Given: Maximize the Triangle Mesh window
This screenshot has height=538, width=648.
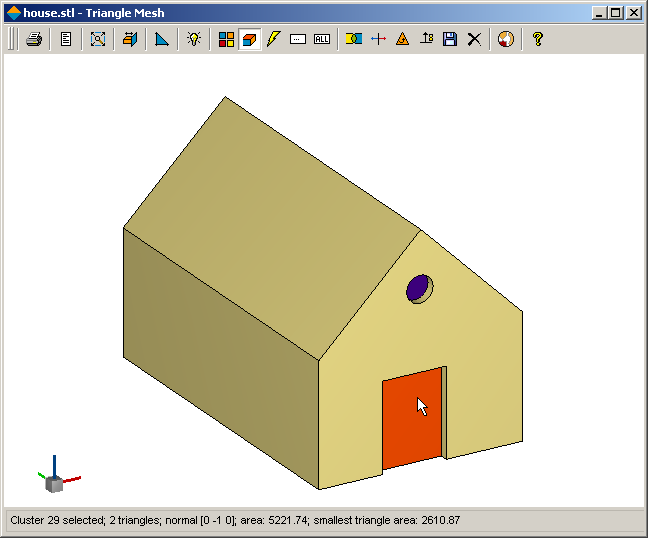Looking at the screenshot, I should click(x=616, y=13).
